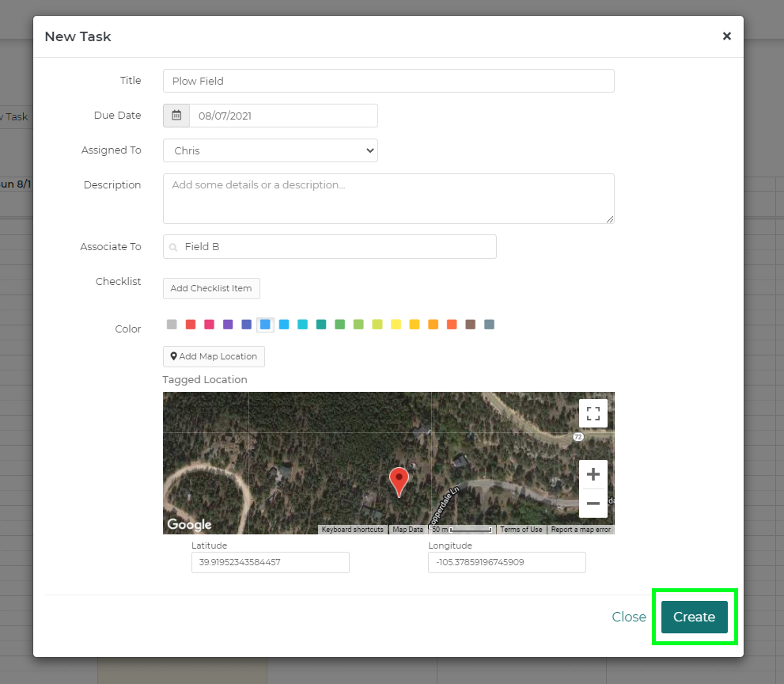784x684 pixels.
Task: Select the purple color swatch
Action: [228, 325]
